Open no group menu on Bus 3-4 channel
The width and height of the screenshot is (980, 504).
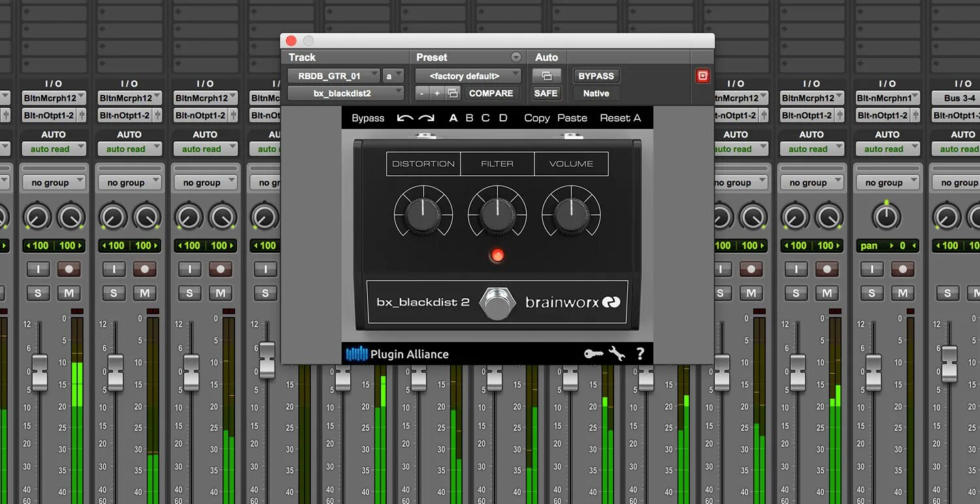[x=956, y=183]
